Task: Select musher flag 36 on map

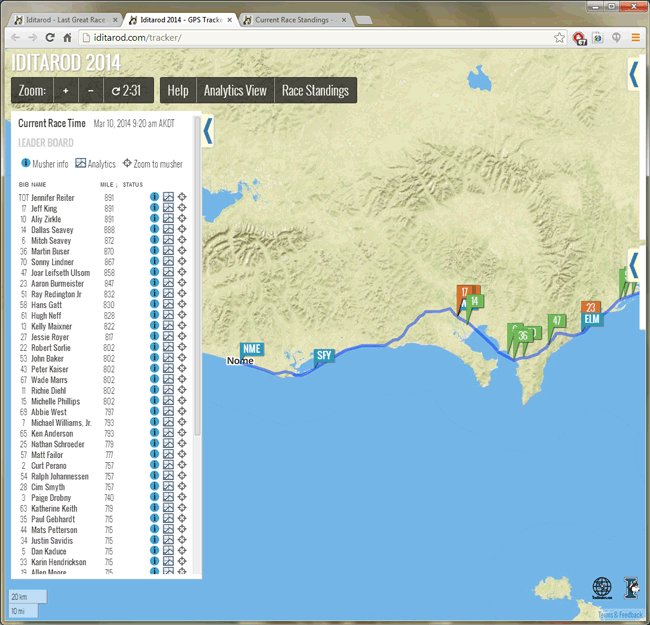Action: pyautogui.click(x=523, y=336)
